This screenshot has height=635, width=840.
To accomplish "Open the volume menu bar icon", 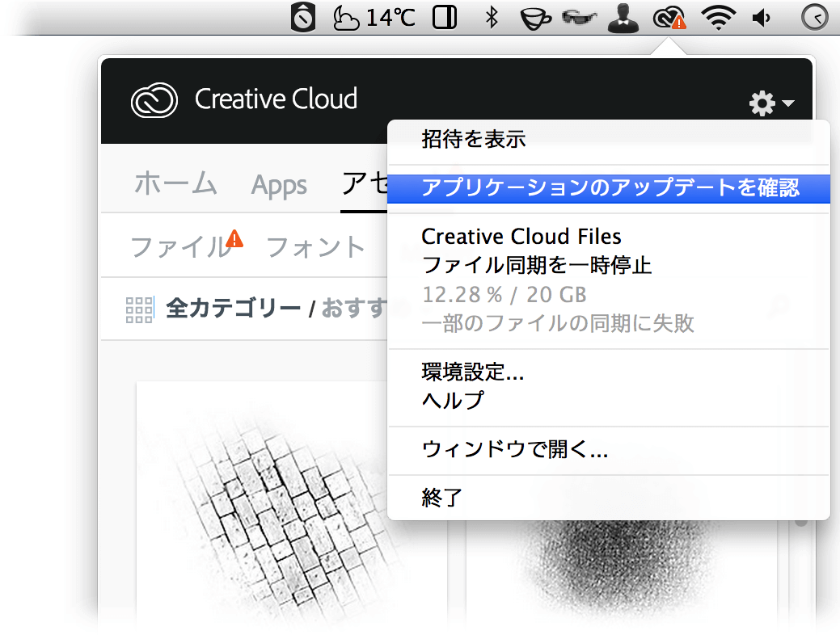I will (762, 19).
